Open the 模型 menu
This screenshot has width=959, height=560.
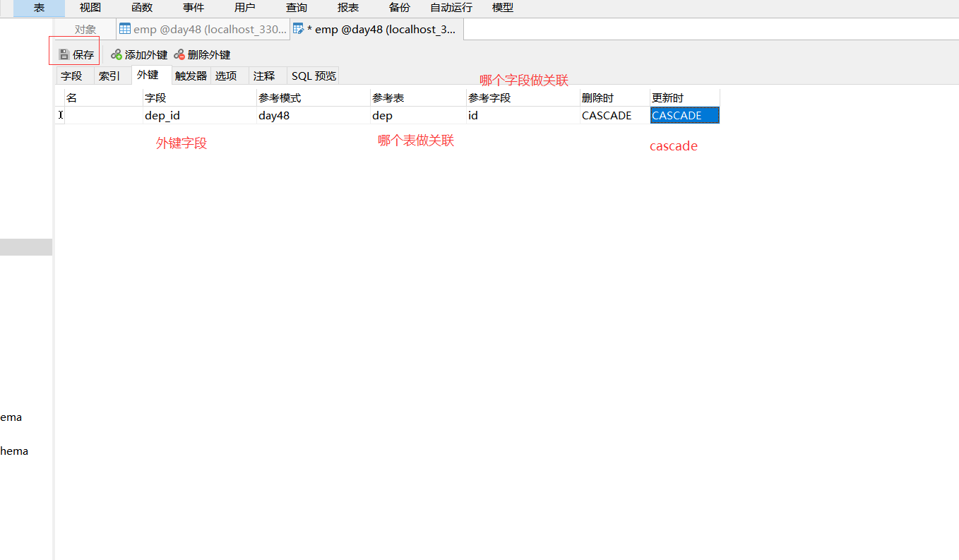(x=502, y=8)
